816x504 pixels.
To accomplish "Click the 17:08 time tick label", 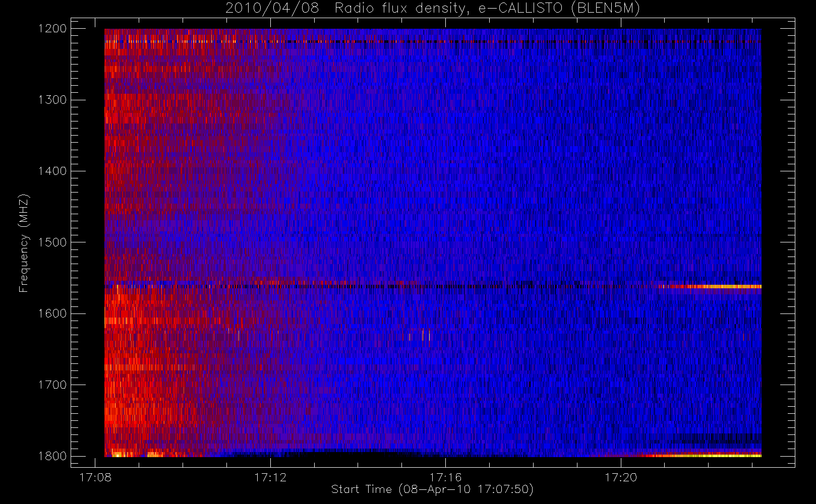I will click(x=95, y=477).
